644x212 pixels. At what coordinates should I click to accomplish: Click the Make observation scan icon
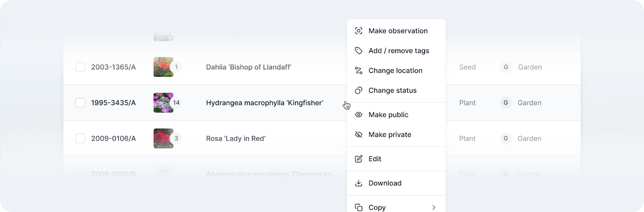(x=359, y=31)
